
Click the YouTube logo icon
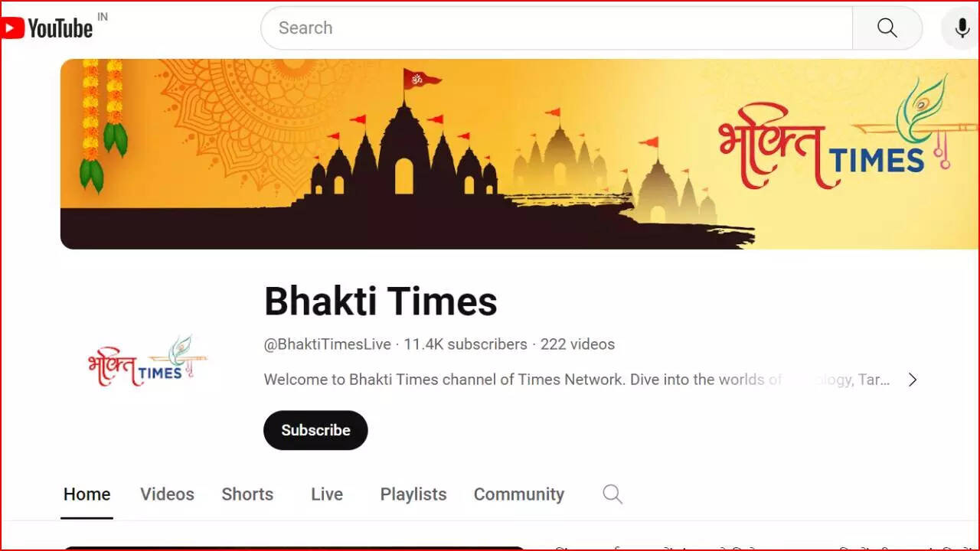(x=47, y=28)
